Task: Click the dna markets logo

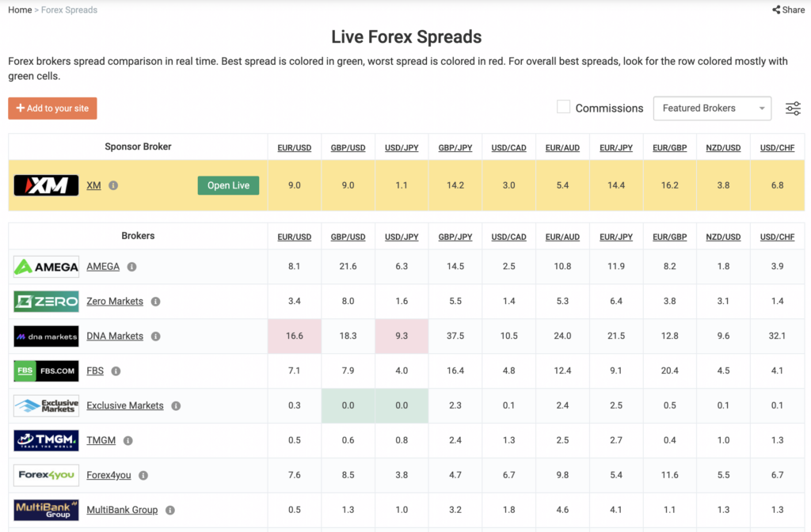Action: tap(46, 336)
